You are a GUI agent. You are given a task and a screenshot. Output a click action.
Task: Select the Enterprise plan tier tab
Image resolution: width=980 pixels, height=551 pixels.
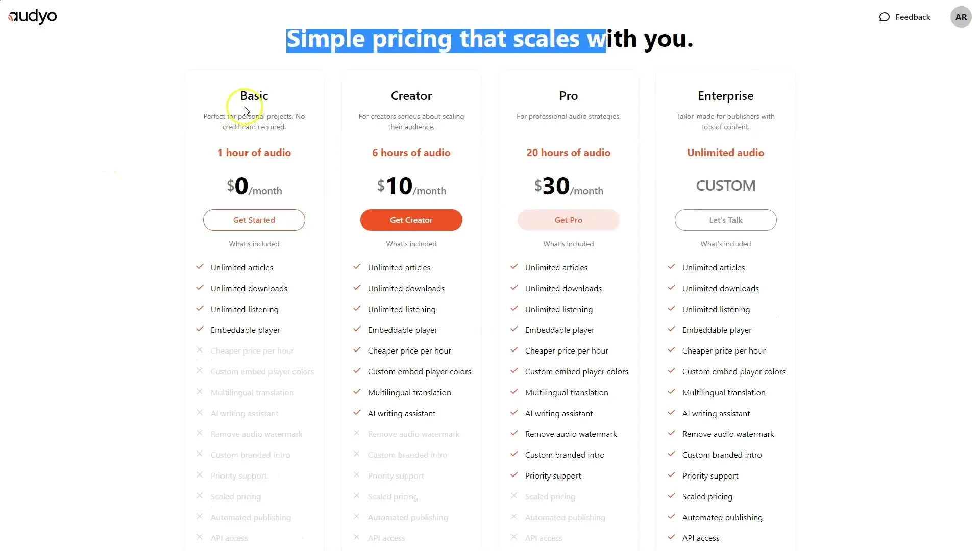pos(726,95)
